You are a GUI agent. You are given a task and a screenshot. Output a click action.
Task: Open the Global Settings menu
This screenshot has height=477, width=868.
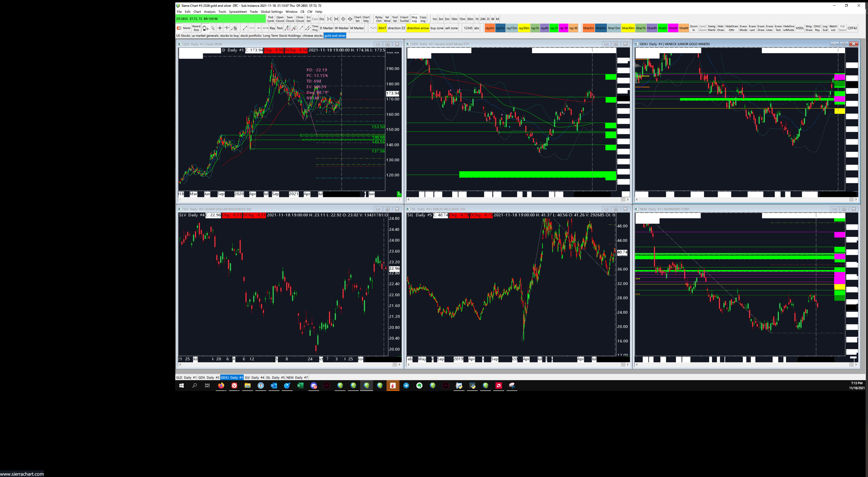coord(271,11)
